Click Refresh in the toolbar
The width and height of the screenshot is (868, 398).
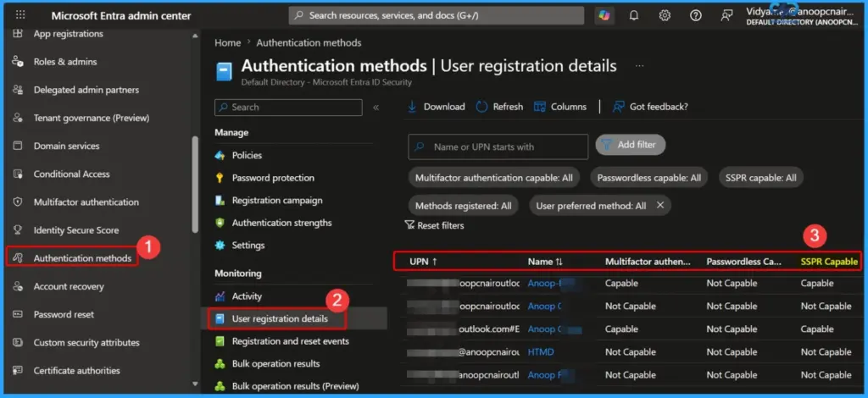[x=499, y=107]
